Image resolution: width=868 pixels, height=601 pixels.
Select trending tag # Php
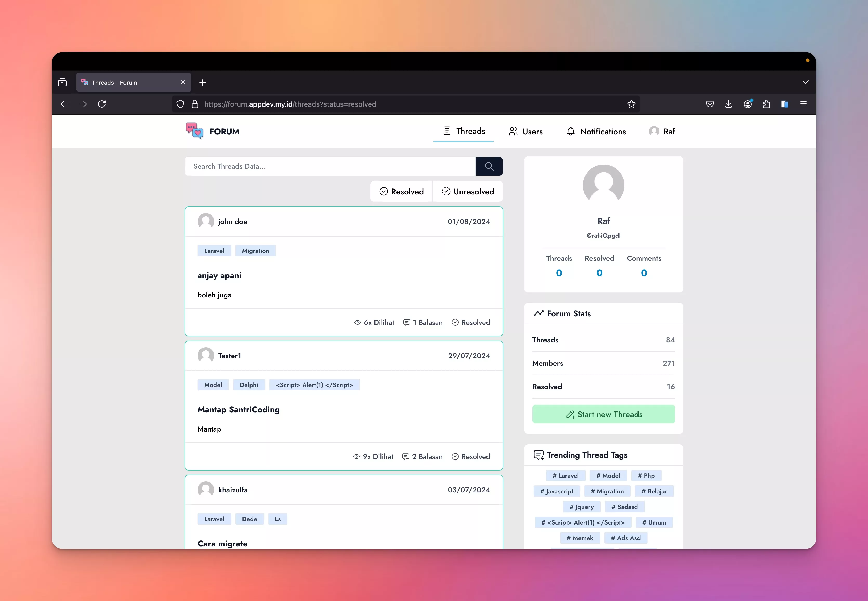pos(646,476)
